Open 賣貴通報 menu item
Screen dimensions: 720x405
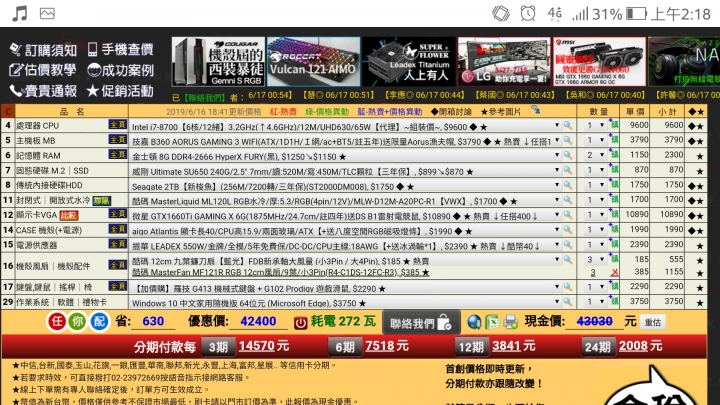pos(43,91)
